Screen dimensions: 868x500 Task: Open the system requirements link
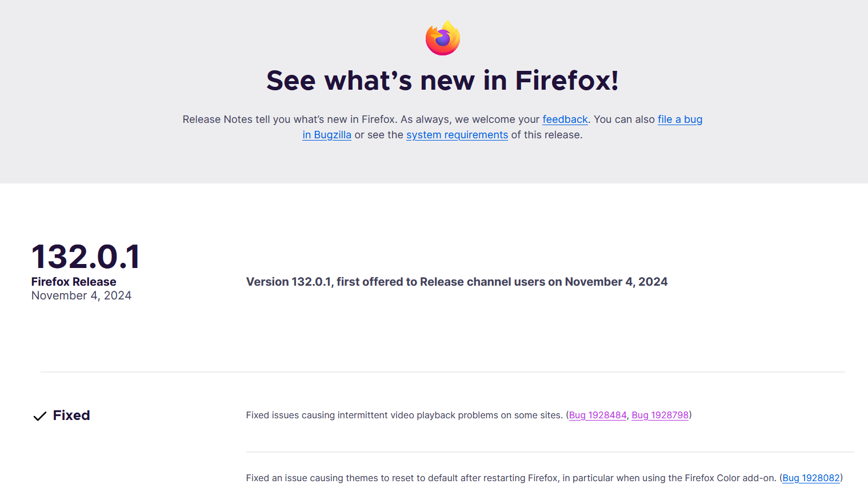(x=457, y=135)
